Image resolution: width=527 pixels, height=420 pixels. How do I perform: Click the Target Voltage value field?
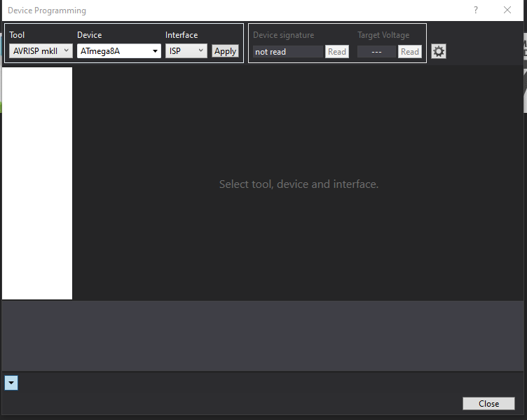[376, 51]
